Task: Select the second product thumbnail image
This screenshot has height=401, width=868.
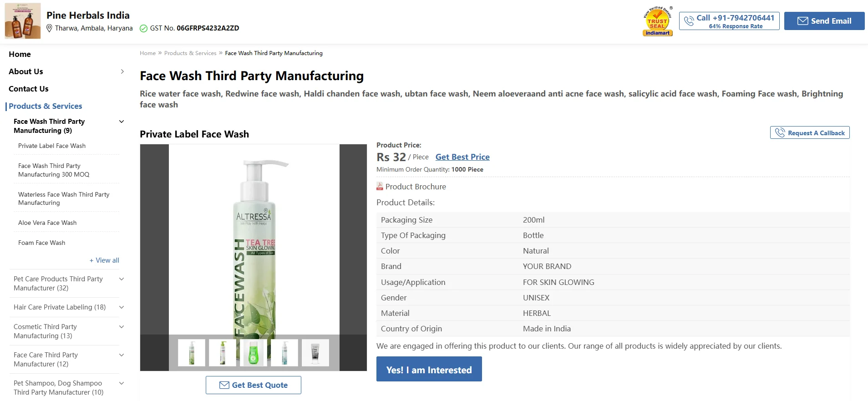Action: (x=223, y=353)
